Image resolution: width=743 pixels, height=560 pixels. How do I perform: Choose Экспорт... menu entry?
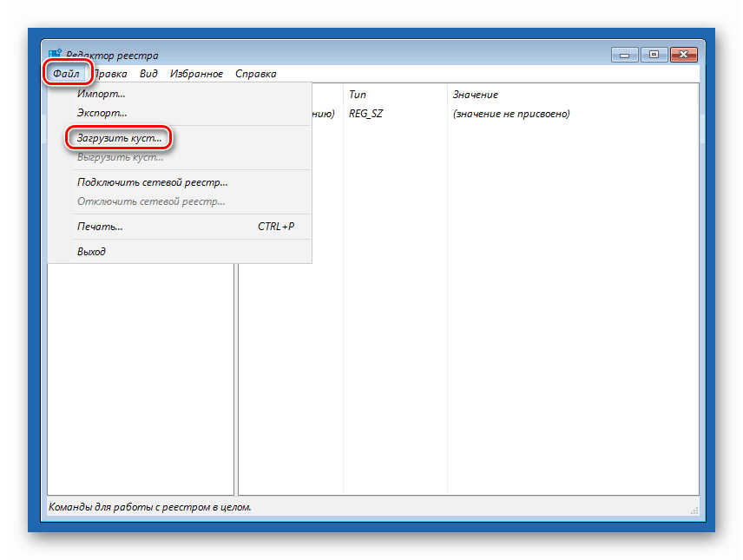tap(180, 113)
